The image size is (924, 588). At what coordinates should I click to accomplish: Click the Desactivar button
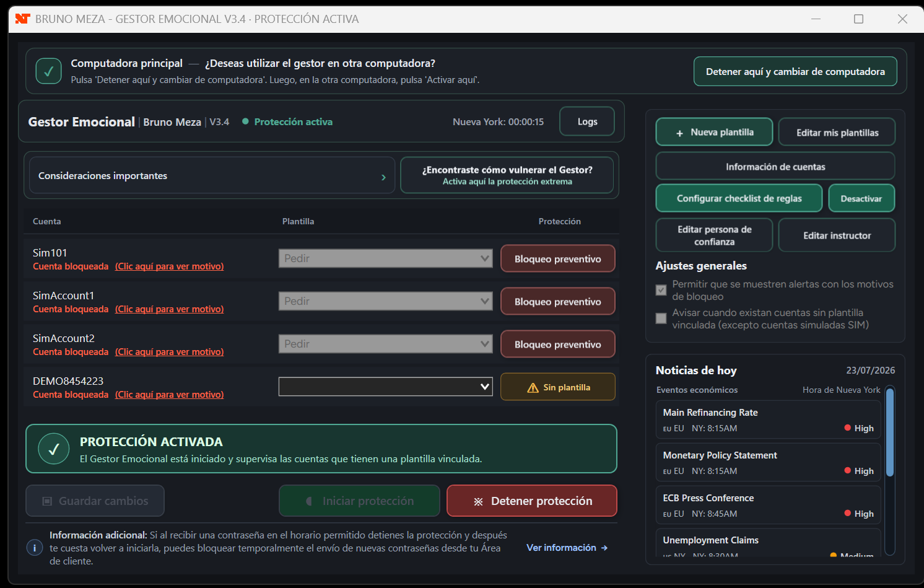tap(861, 198)
